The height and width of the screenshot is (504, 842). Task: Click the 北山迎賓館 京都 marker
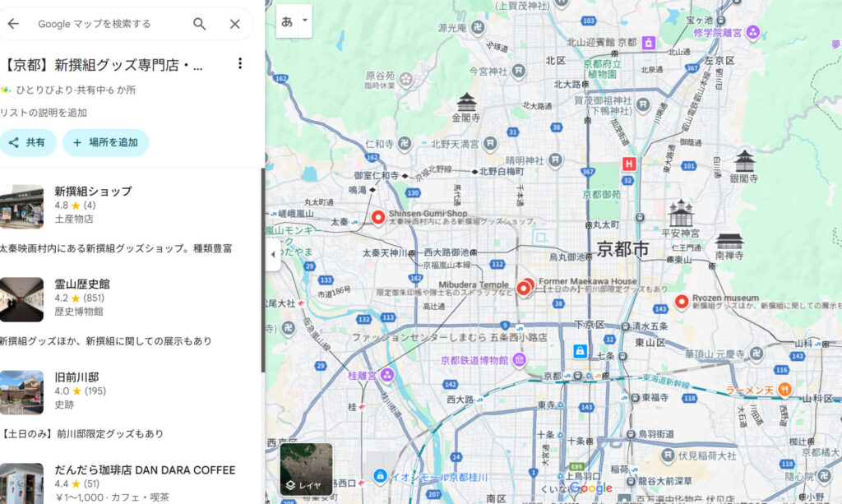648,43
